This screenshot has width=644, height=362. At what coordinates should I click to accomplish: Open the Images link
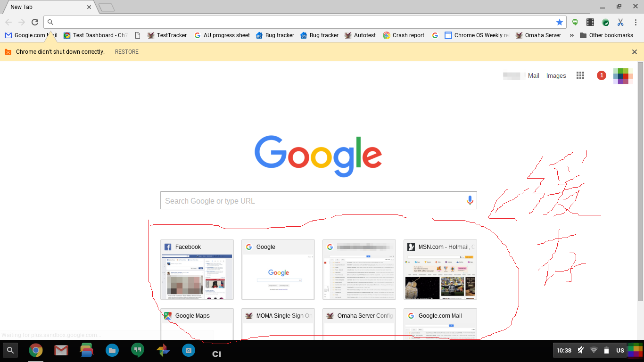point(556,75)
